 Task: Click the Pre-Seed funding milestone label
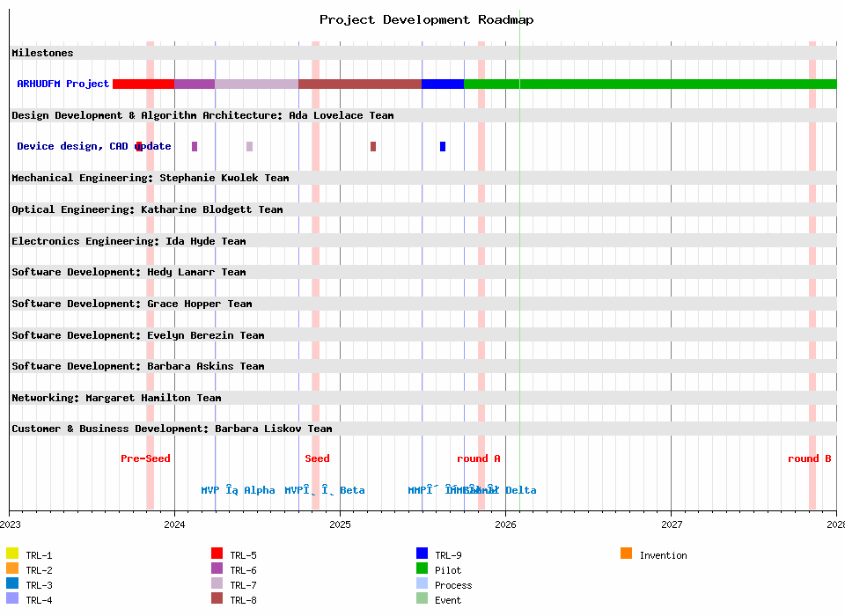click(x=145, y=458)
